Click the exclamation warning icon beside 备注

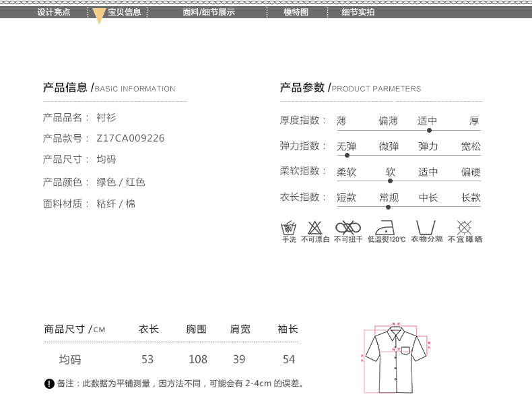tap(49, 384)
